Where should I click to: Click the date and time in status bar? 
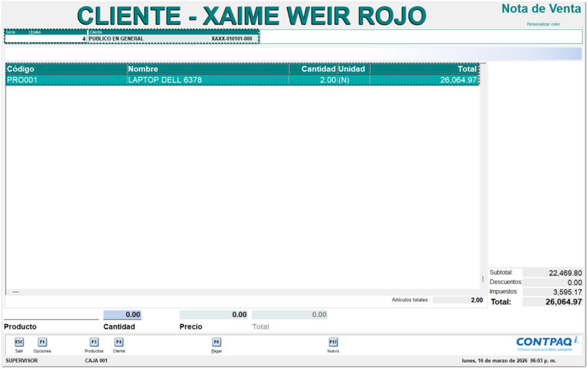click(x=509, y=360)
